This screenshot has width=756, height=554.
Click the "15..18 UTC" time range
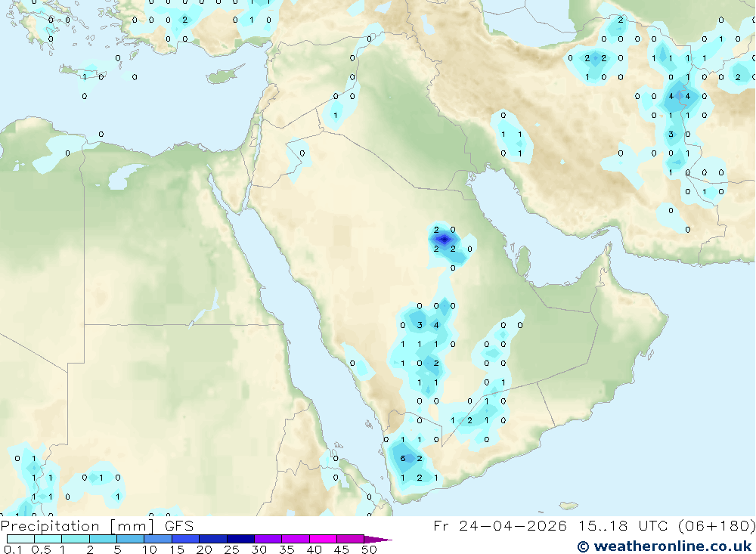625,526
